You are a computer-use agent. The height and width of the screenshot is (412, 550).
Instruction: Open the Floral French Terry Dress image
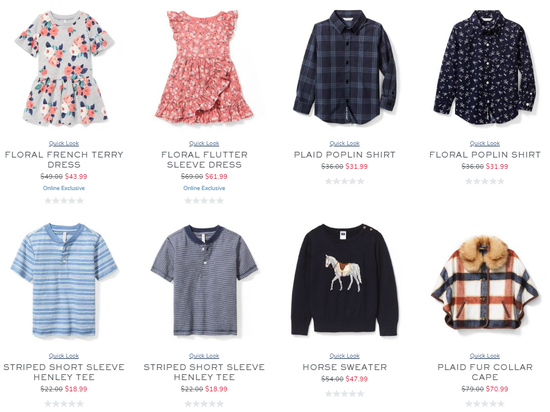64,68
